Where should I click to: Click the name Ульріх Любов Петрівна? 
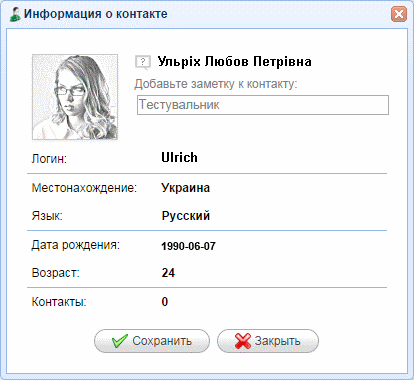[x=234, y=62]
